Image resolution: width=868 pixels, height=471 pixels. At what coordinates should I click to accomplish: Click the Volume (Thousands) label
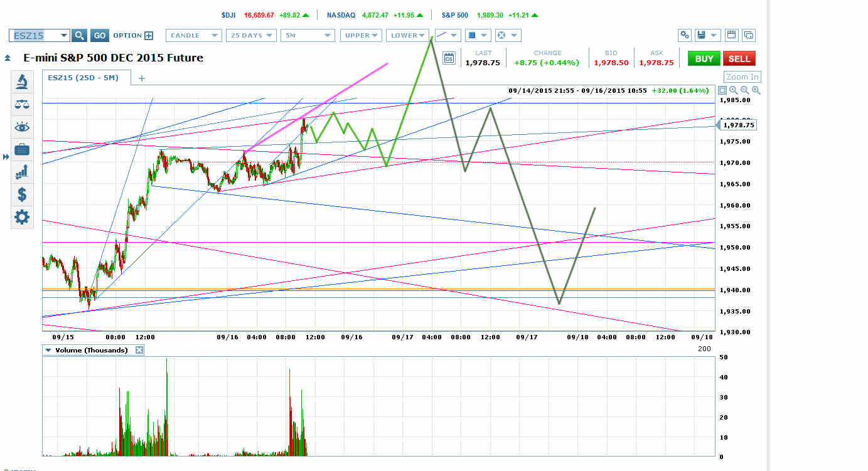92,350
